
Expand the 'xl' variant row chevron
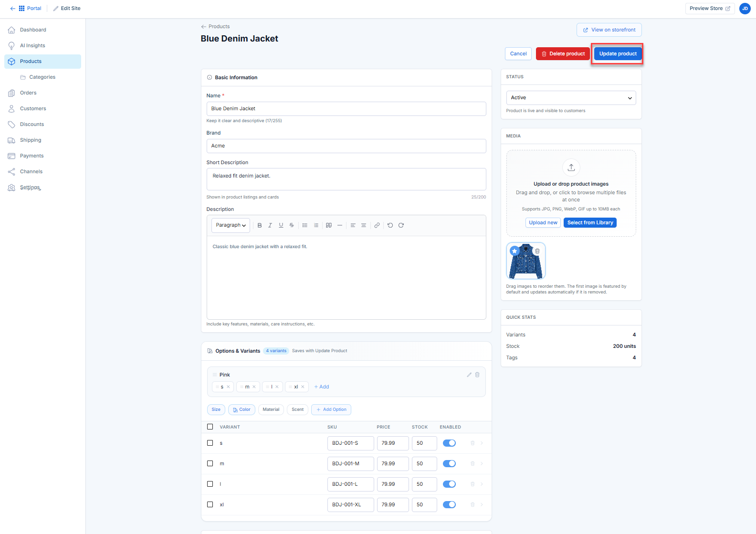pos(482,505)
